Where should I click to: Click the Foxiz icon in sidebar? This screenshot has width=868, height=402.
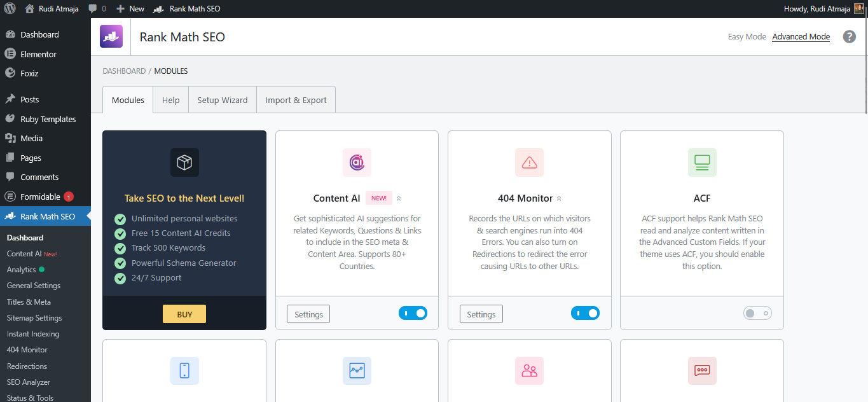click(x=10, y=73)
